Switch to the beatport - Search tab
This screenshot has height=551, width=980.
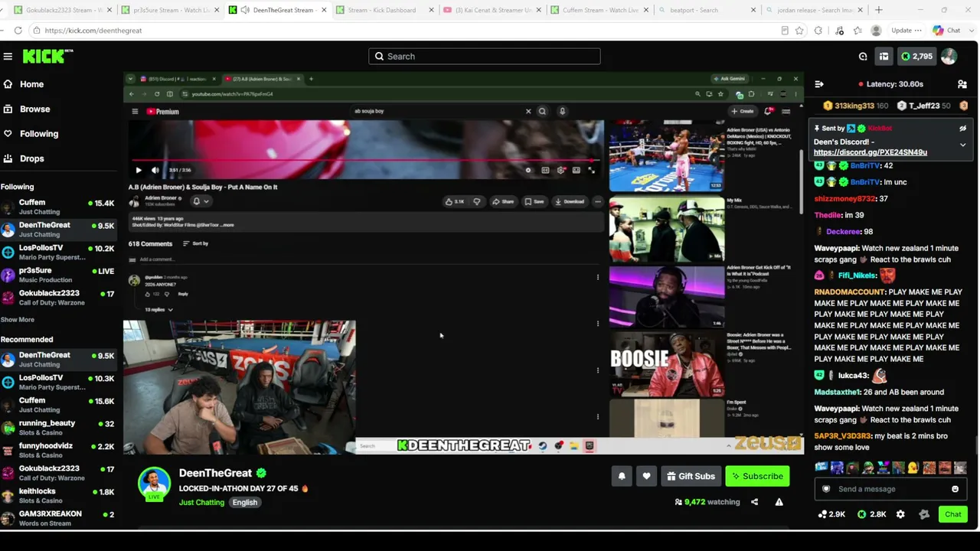click(704, 10)
